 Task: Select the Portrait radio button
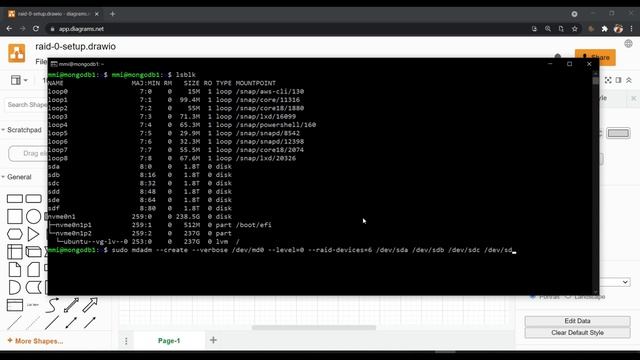(x=532, y=296)
